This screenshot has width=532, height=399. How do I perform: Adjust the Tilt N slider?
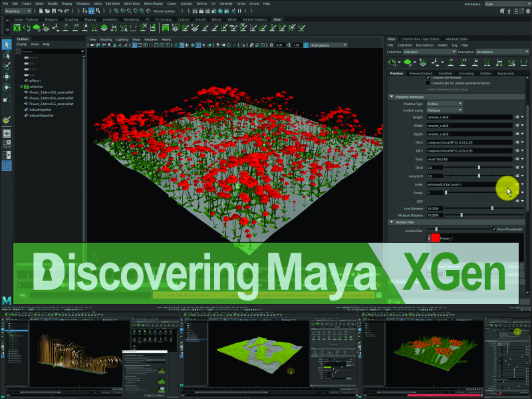pyautogui.click(x=479, y=168)
